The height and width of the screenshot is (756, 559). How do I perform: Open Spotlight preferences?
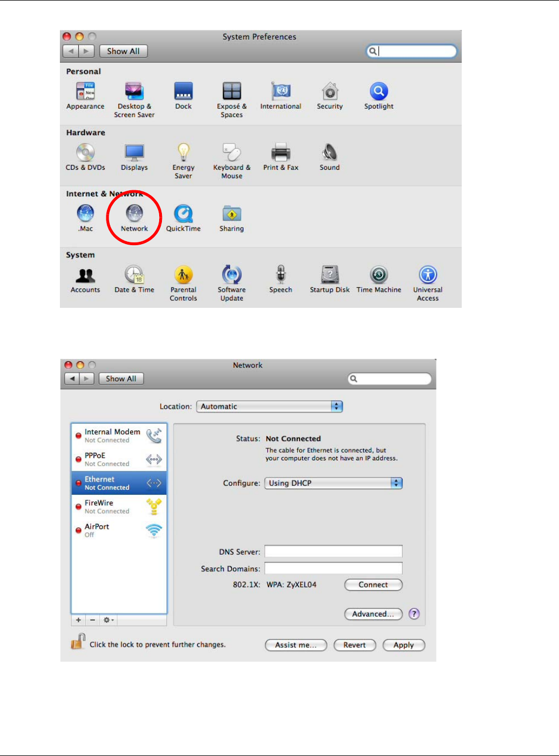click(379, 95)
